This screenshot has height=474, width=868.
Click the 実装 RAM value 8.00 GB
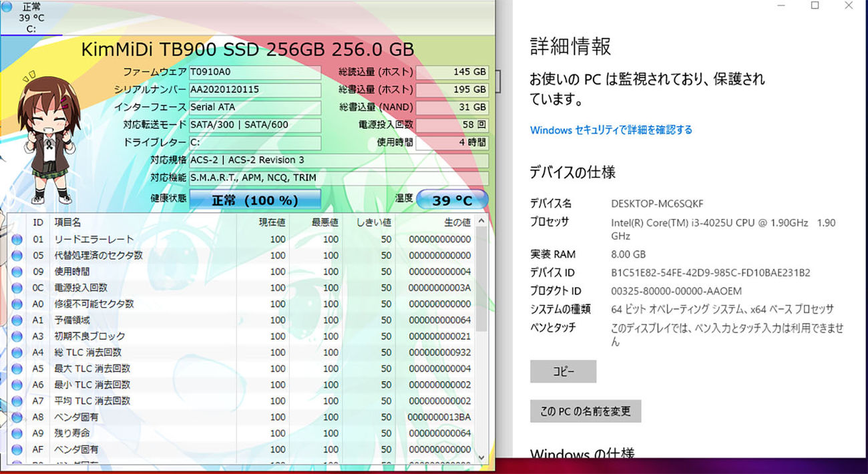[x=628, y=254]
